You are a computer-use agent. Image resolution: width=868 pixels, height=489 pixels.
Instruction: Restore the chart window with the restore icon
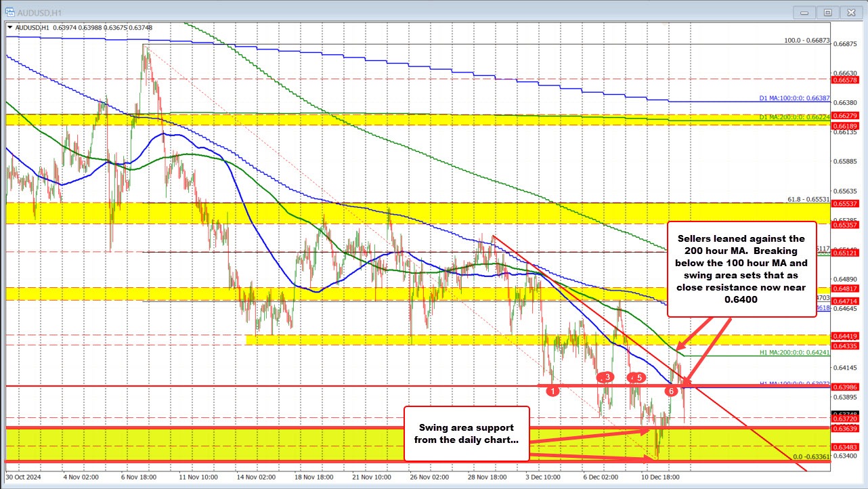(827, 12)
